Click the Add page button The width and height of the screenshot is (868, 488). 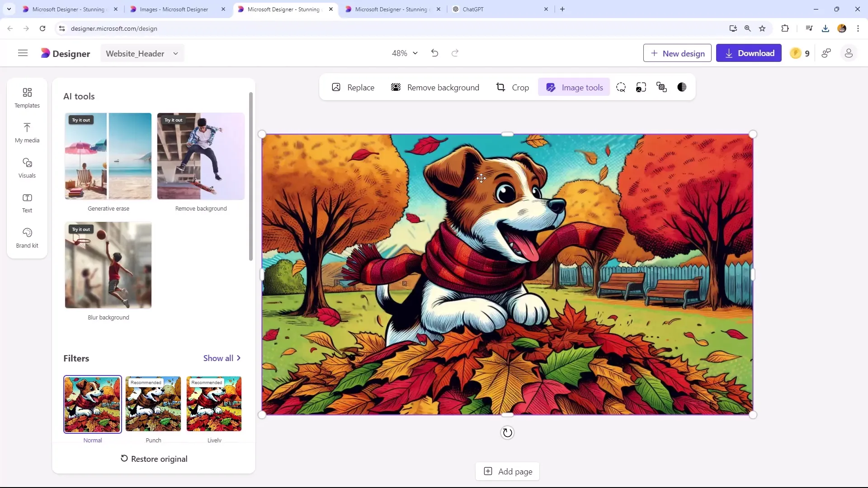click(x=507, y=472)
